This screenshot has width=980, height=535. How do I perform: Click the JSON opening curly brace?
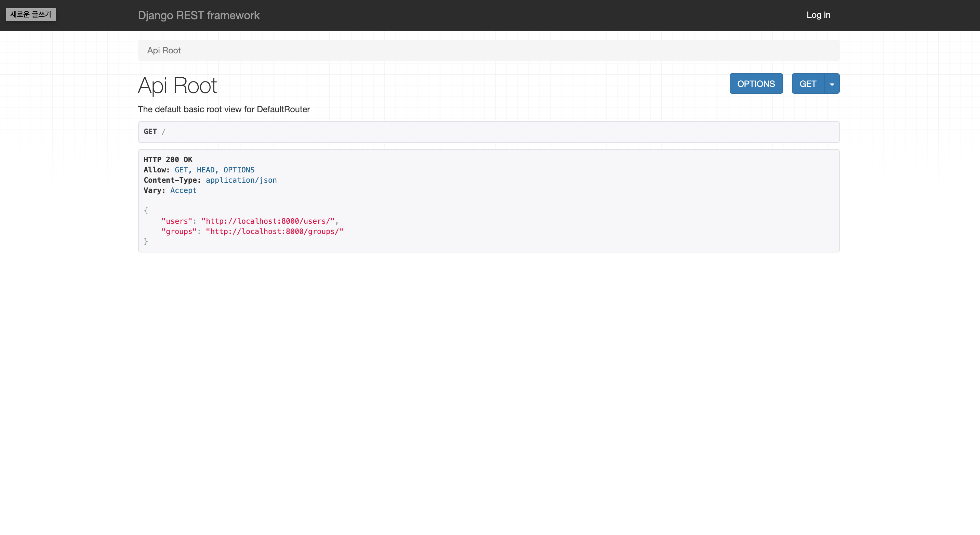click(146, 210)
